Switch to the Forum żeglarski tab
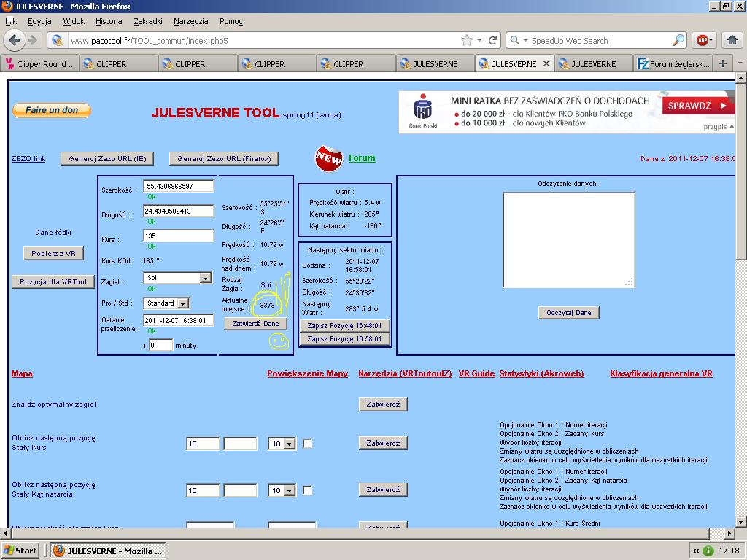The image size is (747, 560). click(x=672, y=63)
